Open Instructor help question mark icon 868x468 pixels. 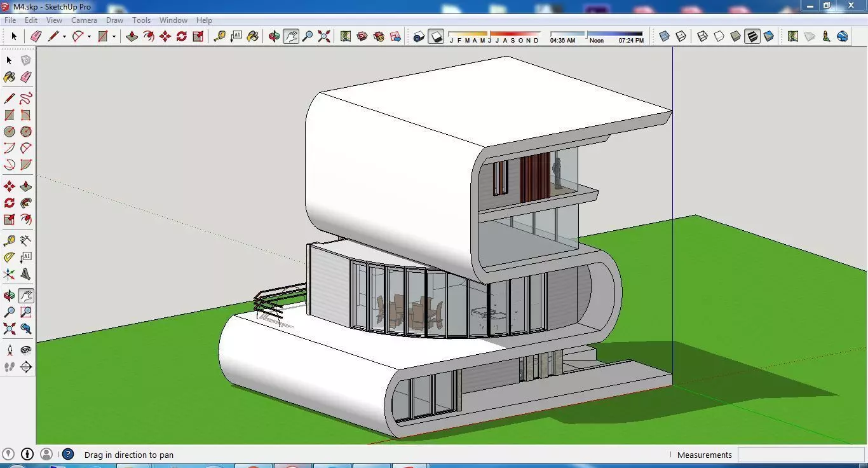(x=68, y=454)
